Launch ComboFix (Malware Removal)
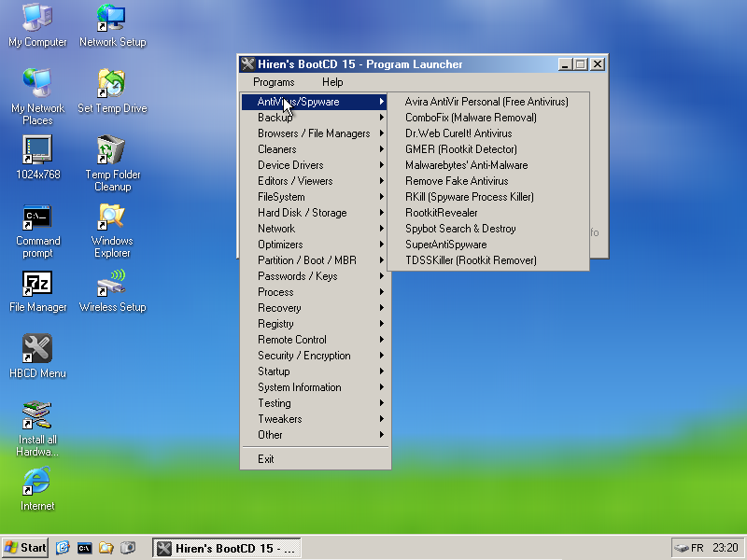 (x=488, y=118)
